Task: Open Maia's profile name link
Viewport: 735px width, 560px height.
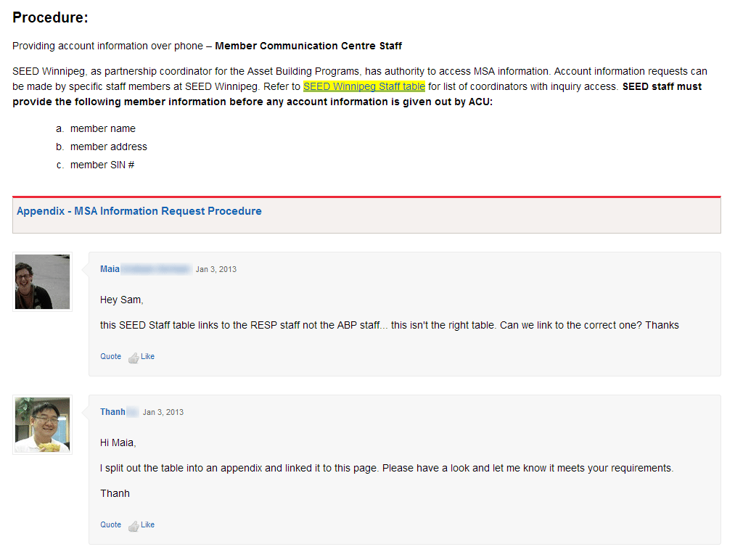Action: [110, 269]
